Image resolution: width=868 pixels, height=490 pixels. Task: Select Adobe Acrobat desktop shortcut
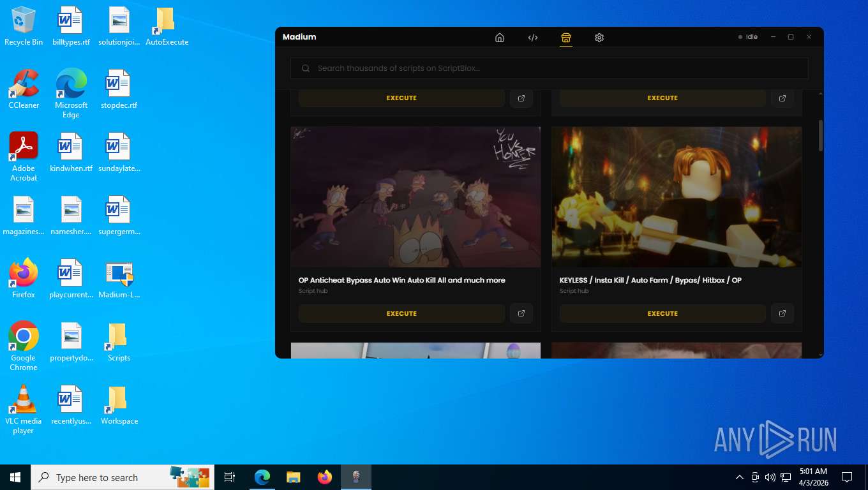pyautogui.click(x=24, y=157)
